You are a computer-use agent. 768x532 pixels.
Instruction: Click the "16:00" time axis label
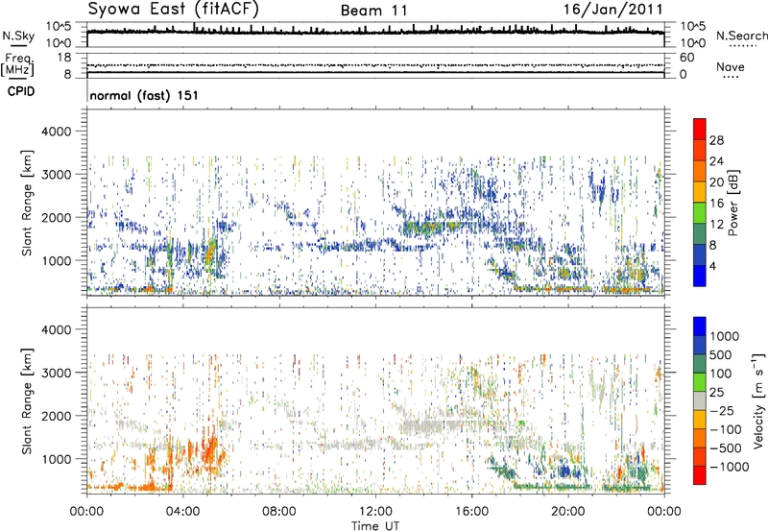point(471,512)
